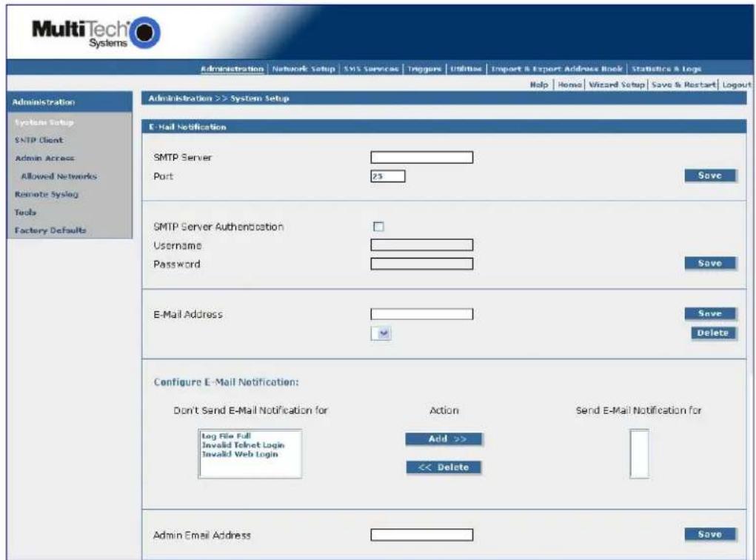756x560 pixels.
Task: Click the Port input field
Action: [388, 176]
